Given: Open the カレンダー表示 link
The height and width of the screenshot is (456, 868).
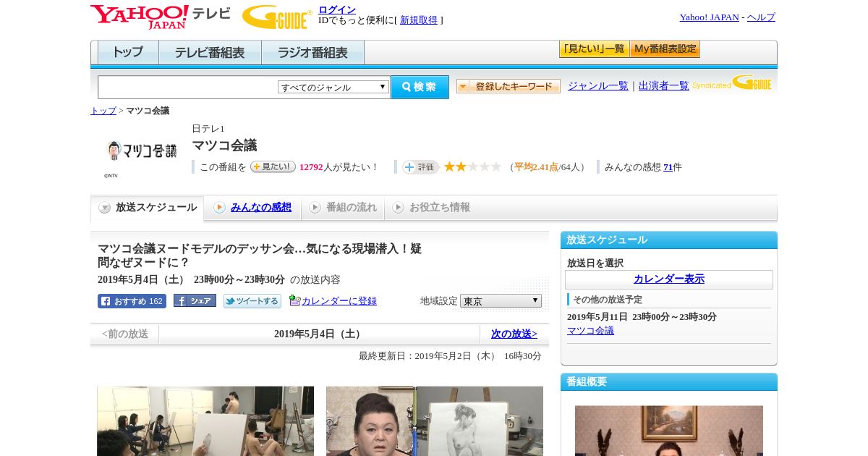Looking at the screenshot, I should pos(669,279).
